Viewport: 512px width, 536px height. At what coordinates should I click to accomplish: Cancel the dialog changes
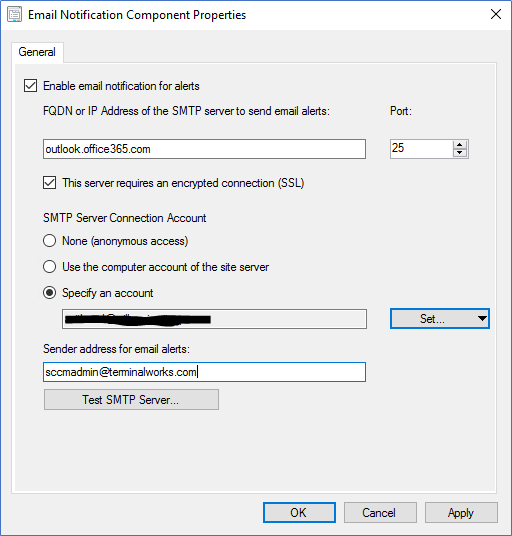pos(380,512)
